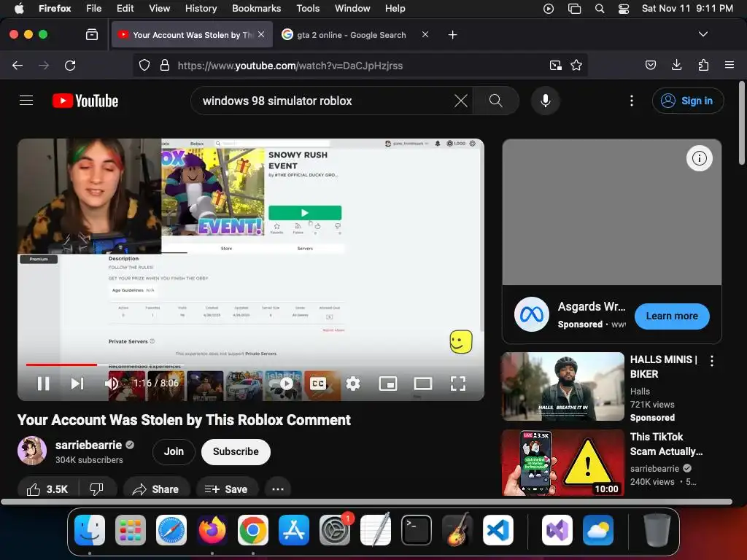Image resolution: width=747 pixels, height=560 pixels.
Task: Open the Tools menu
Action: point(308,8)
